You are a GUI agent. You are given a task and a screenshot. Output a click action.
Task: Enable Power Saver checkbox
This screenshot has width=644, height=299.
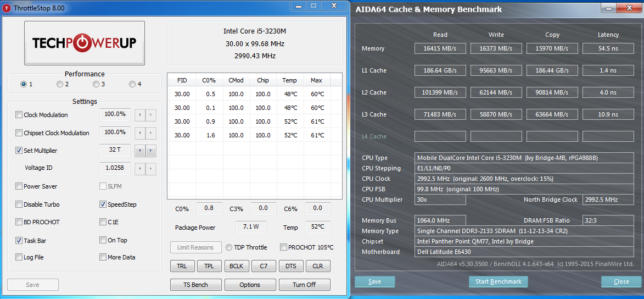click(x=19, y=186)
